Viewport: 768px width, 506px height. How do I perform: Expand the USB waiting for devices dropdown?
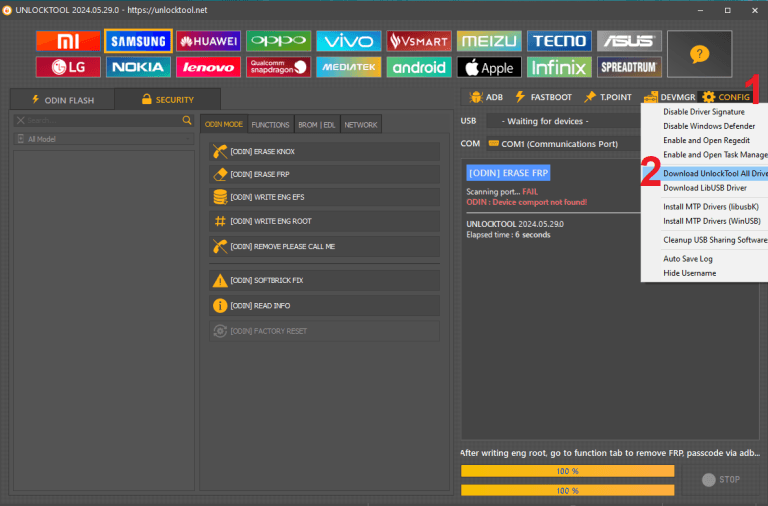(560, 121)
